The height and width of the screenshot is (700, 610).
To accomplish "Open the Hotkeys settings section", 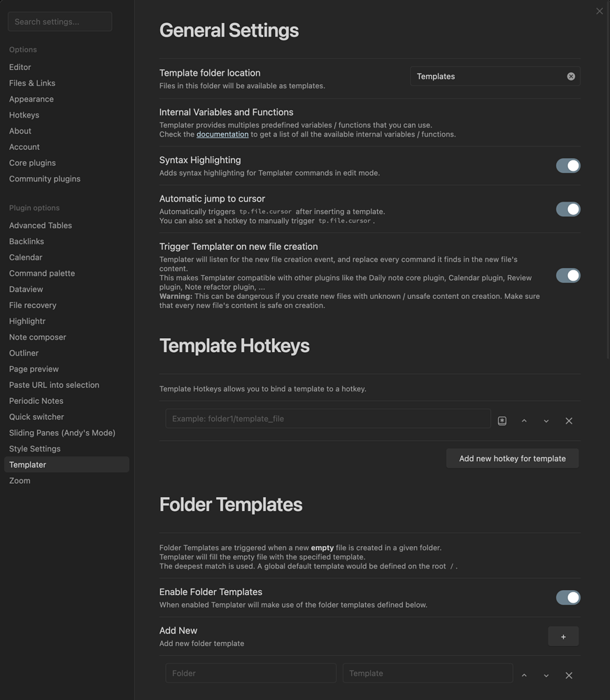I will coord(24,115).
